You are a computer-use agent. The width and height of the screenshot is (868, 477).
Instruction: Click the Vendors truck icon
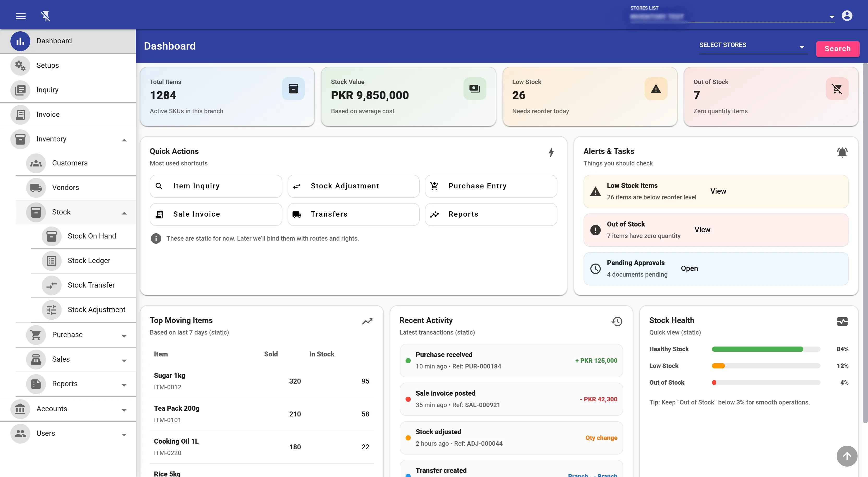[x=36, y=188]
